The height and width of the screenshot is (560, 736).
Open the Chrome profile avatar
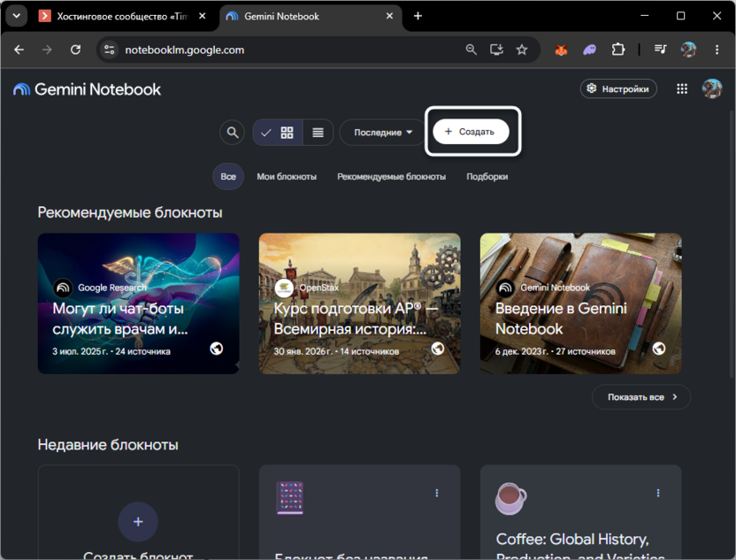click(688, 50)
